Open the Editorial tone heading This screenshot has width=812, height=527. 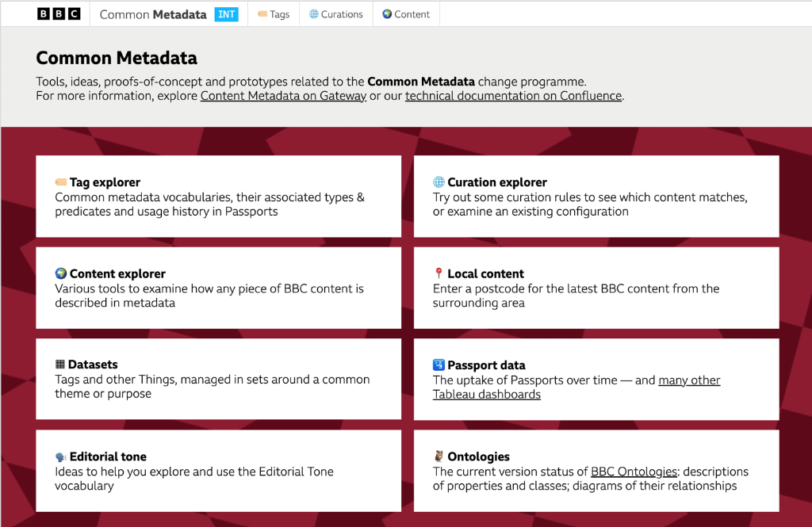pyautogui.click(x=108, y=456)
